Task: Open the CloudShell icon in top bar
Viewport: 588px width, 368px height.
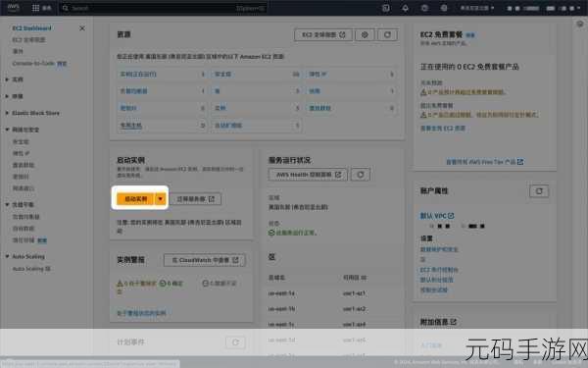Action: (386, 8)
